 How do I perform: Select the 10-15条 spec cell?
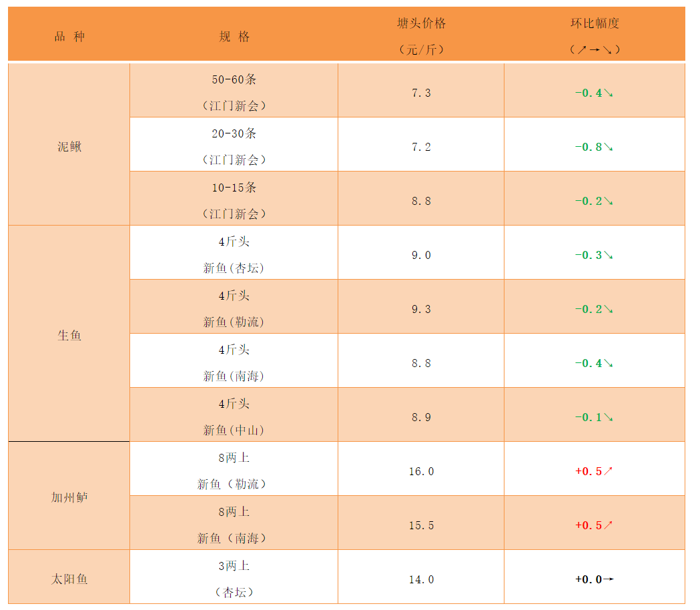(x=234, y=200)
